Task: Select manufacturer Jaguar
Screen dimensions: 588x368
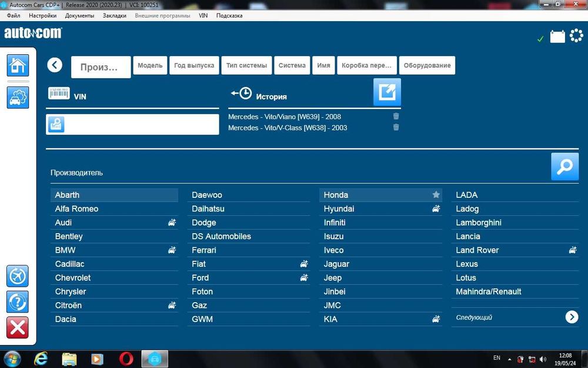Action: 380,264
